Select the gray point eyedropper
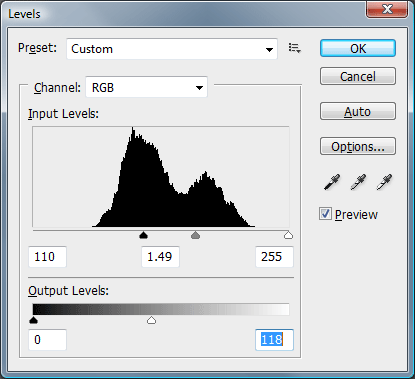The height and width of the screenshot is (379, 415). click(x=358, y=182)
